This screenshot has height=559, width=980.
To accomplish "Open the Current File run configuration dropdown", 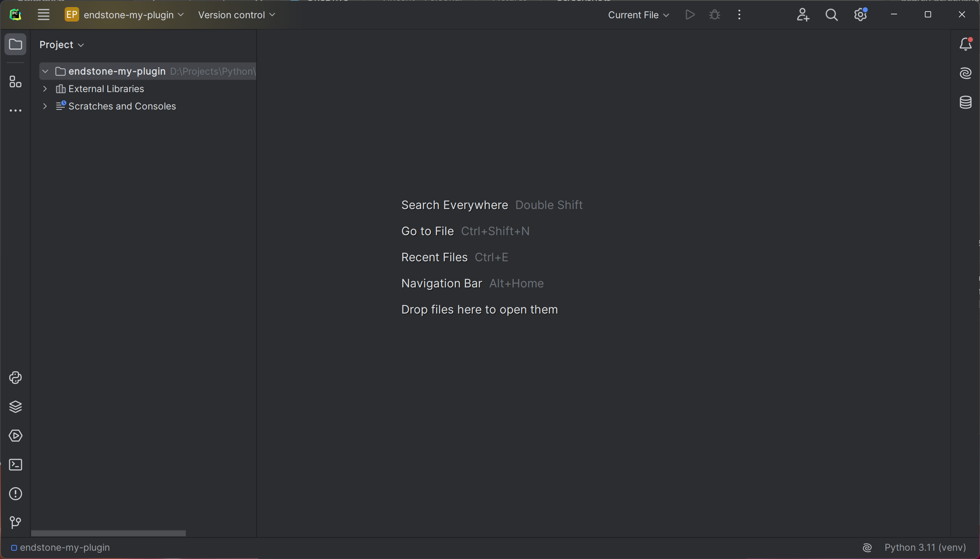I will [x=638, y=15].
